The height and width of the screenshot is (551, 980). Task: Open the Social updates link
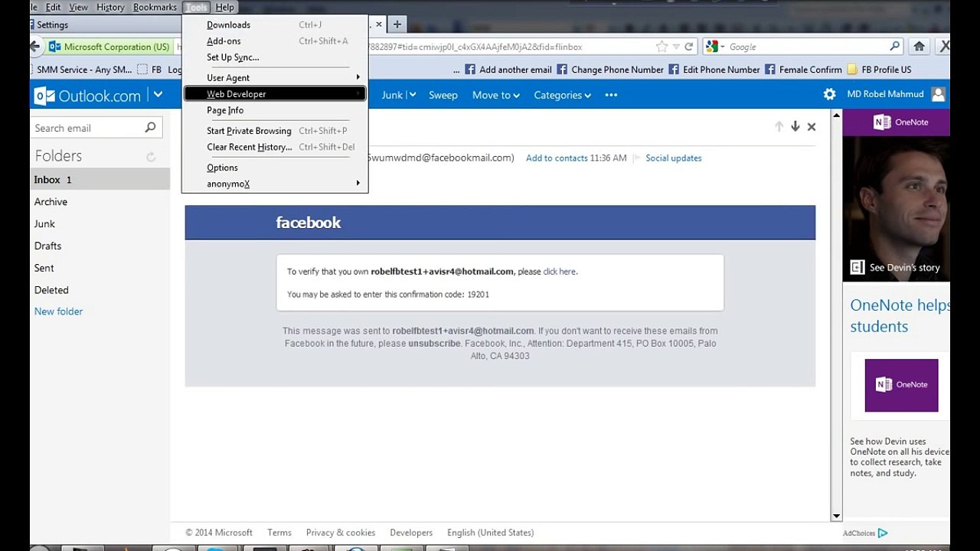coord(674,158)
